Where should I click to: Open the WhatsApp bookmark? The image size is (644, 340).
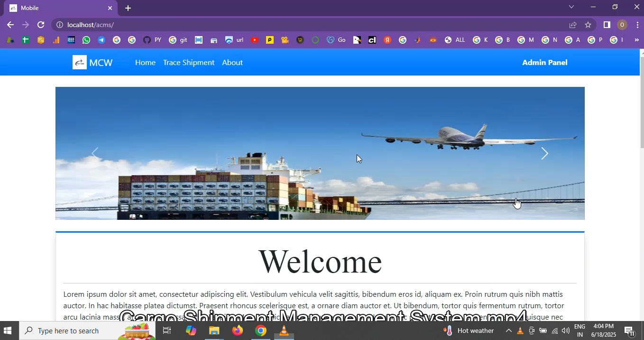click(86, 40)
